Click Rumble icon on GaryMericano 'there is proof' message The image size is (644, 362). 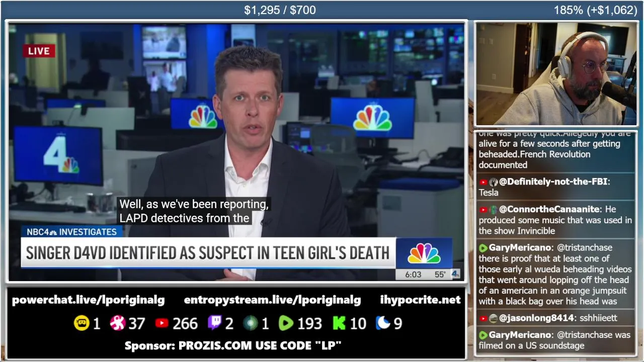pyautogui.click(x=483, y=248)
